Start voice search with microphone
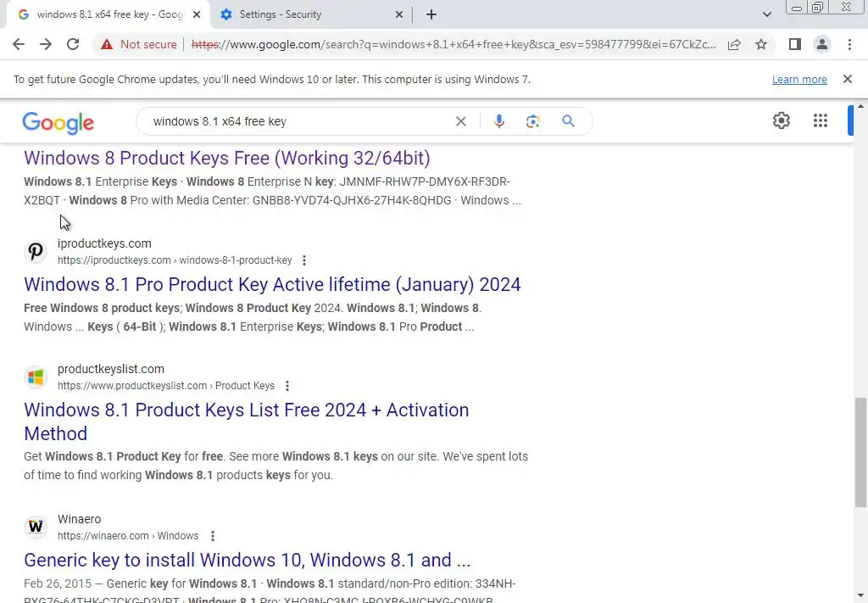Image resolution: width=868 pixels, height=603 pixels. [x=498, y=121]
